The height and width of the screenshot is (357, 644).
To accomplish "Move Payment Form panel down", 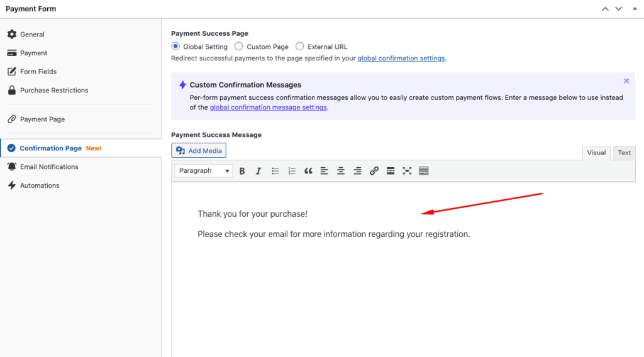I will pos(619,9).
